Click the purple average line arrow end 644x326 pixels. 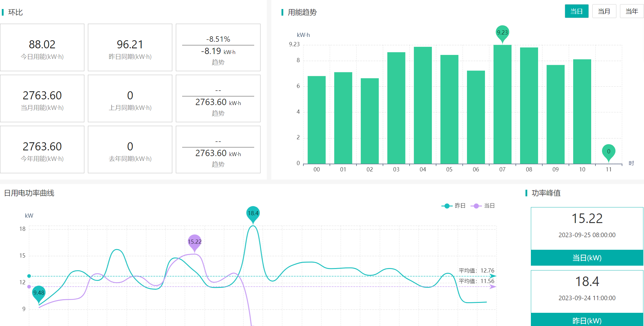pyautogui.click(x=493, y=287)
